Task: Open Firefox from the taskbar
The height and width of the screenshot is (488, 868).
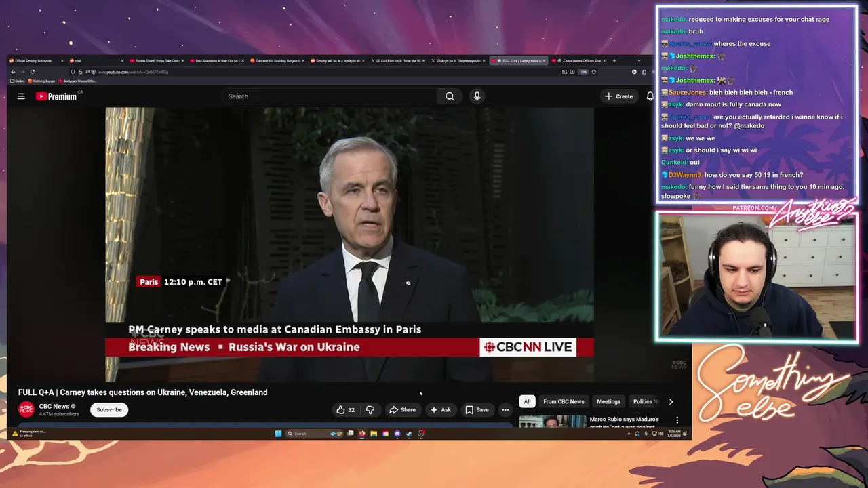Action: [361, 434]
